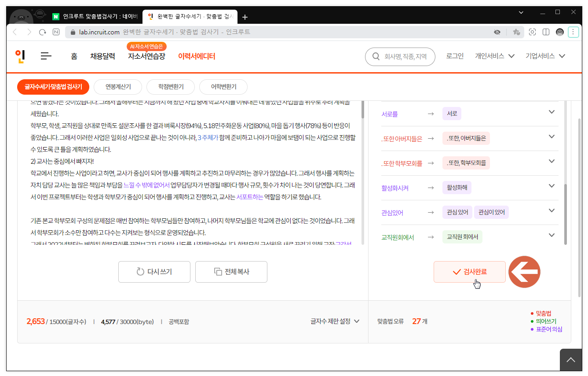Expand the .또한 학부모회를 correction row

pos(551,162)
